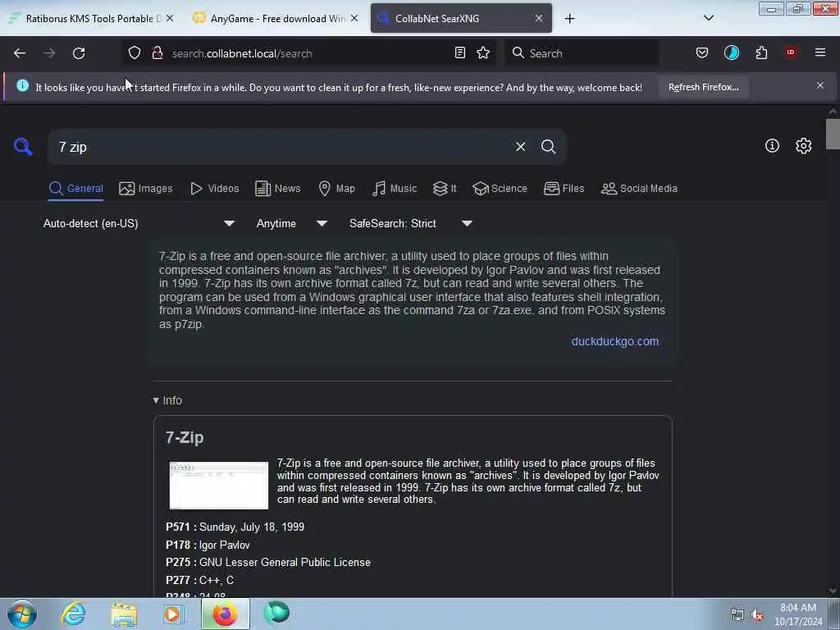Open the Anytime time range dropdown
The width and height of the screenshot is (840, 630).
[291, 223]
